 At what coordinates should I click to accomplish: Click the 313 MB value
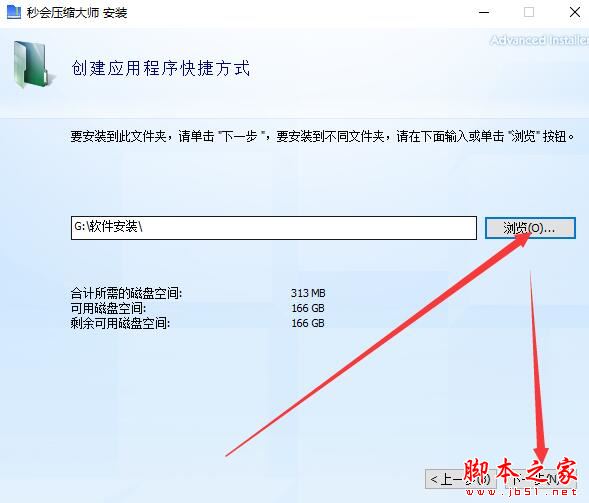[308, 293]
